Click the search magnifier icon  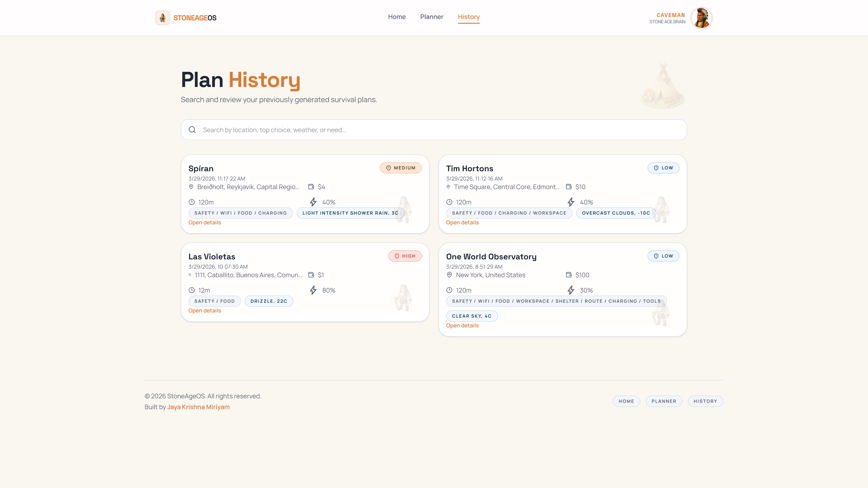pyautogui.click(x=192, y=130)
